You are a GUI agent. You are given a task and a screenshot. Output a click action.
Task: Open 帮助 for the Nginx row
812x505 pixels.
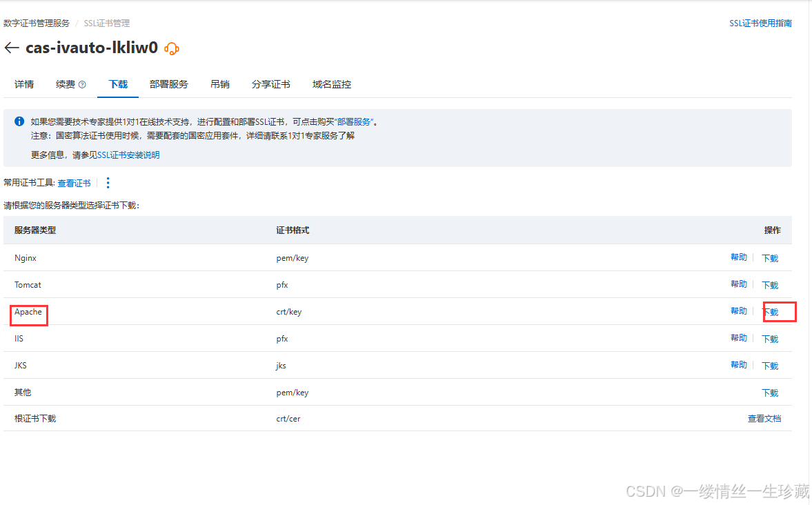pos(738,257)
